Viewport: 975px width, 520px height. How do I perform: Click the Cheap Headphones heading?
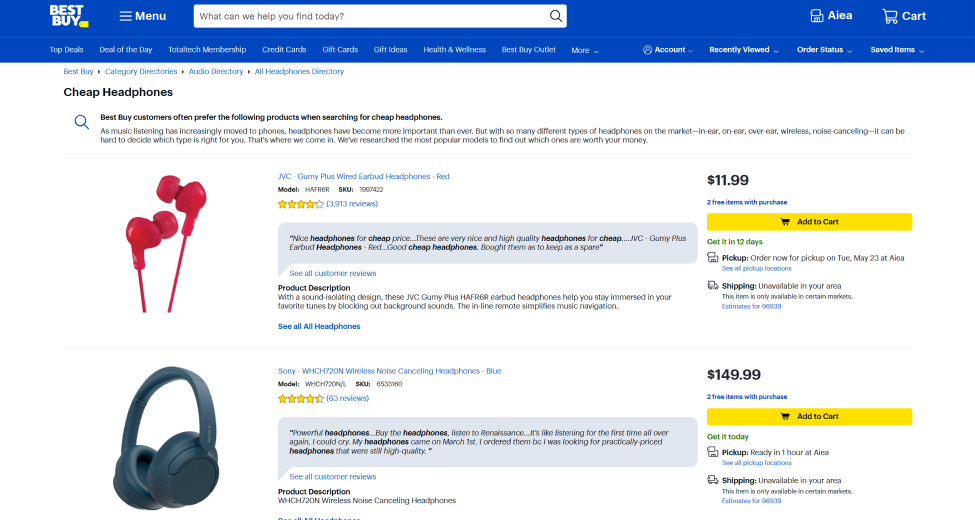[118, 92]
